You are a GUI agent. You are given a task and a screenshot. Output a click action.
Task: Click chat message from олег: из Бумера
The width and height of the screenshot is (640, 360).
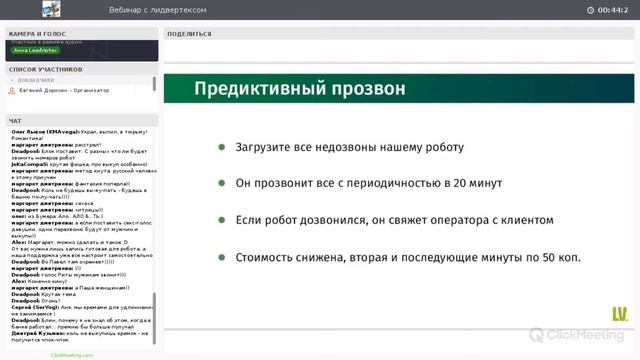click(x=57, y=216)
